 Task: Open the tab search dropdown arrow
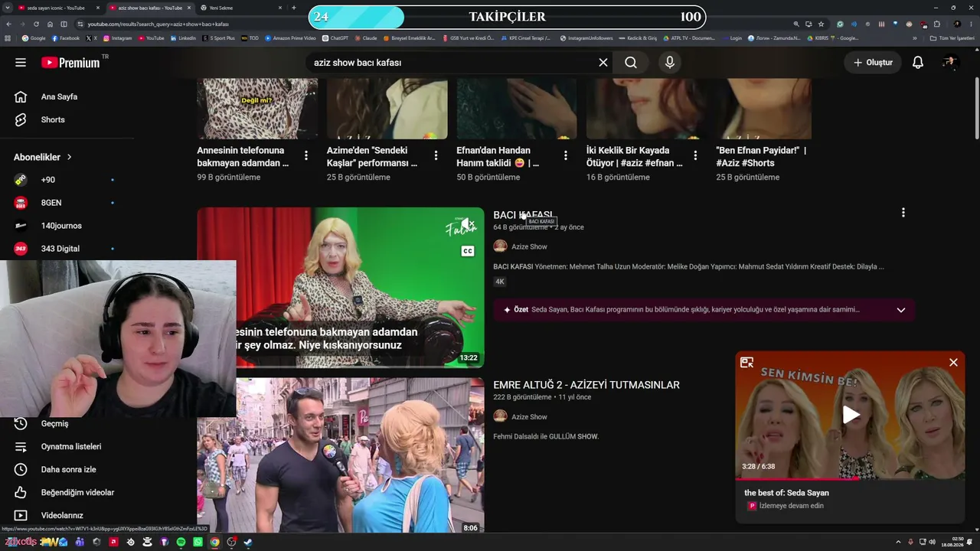(8, 8)
